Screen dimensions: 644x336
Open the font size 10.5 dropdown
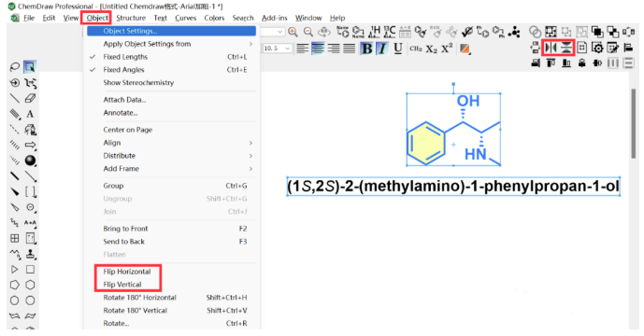pyautogui.click(x=288, y=49)
